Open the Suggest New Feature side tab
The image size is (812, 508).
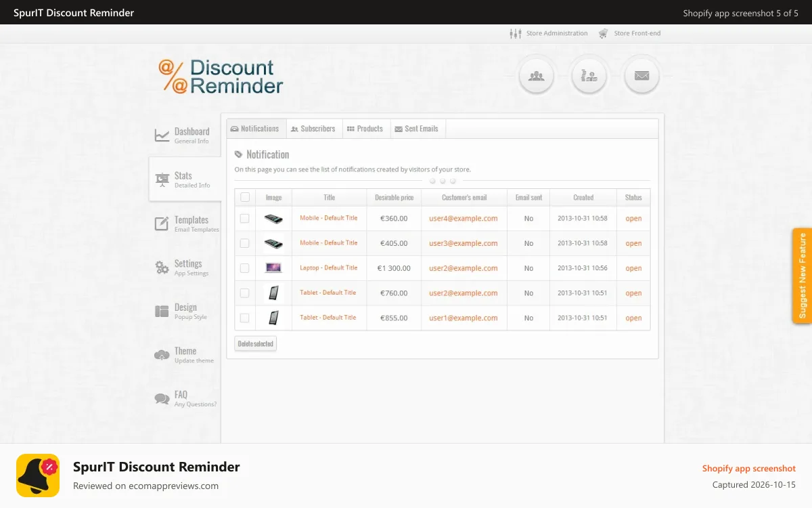point(803,276)
